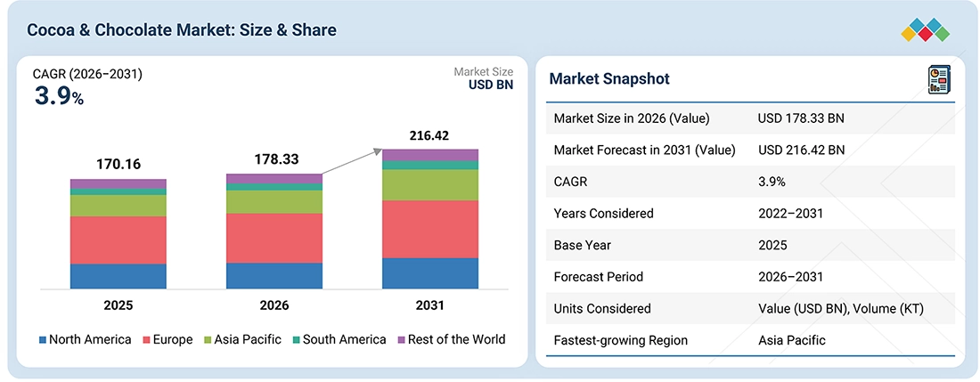Screen dimensions: 980x382
Task: Click the 'Market Snapshot' heading
Action: pos(609,78)
